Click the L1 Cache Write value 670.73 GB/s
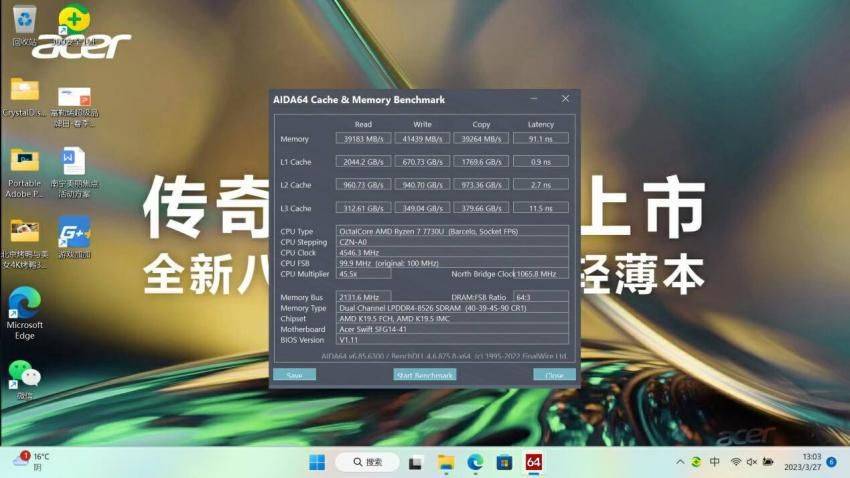850x478 pixels. coord(422,162)
